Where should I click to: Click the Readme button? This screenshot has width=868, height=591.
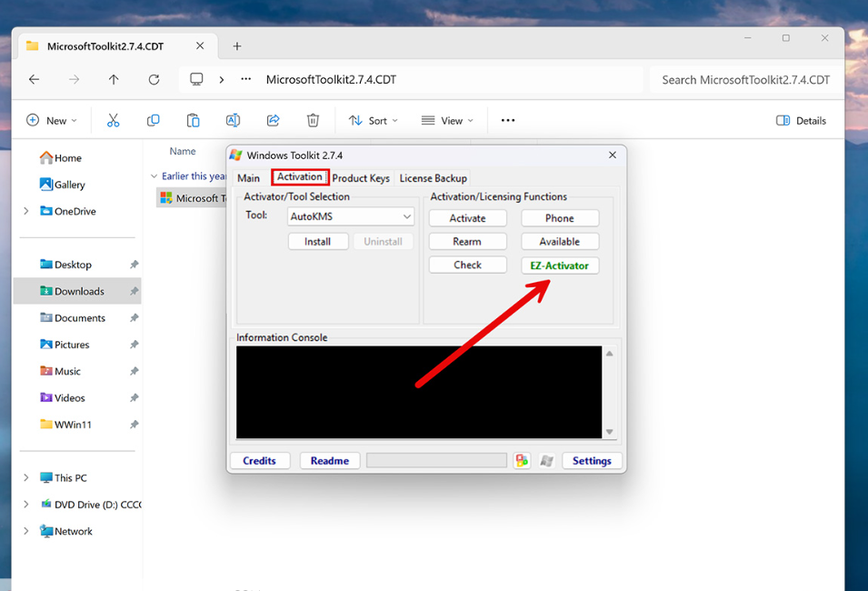tap(329, 461)
